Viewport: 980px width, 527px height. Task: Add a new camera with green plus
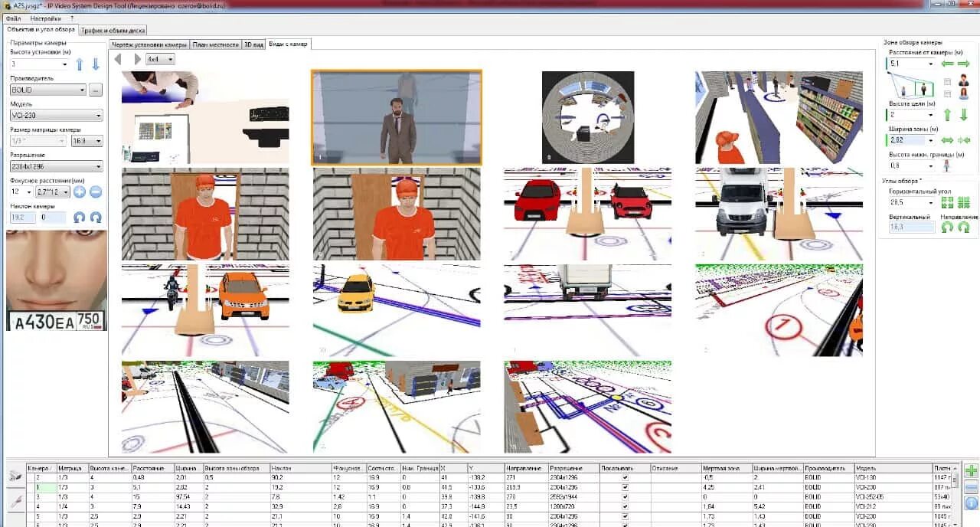[x=971, y=471]
